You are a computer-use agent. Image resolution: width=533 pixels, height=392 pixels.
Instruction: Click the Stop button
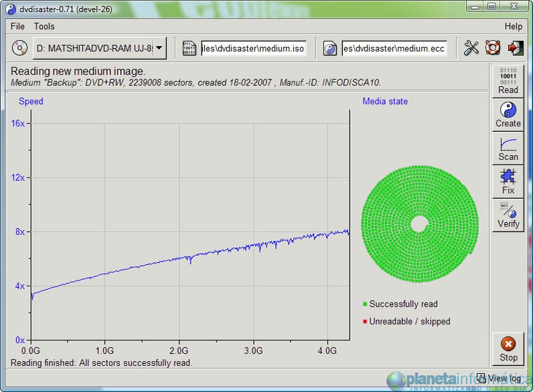coord(508,349)
